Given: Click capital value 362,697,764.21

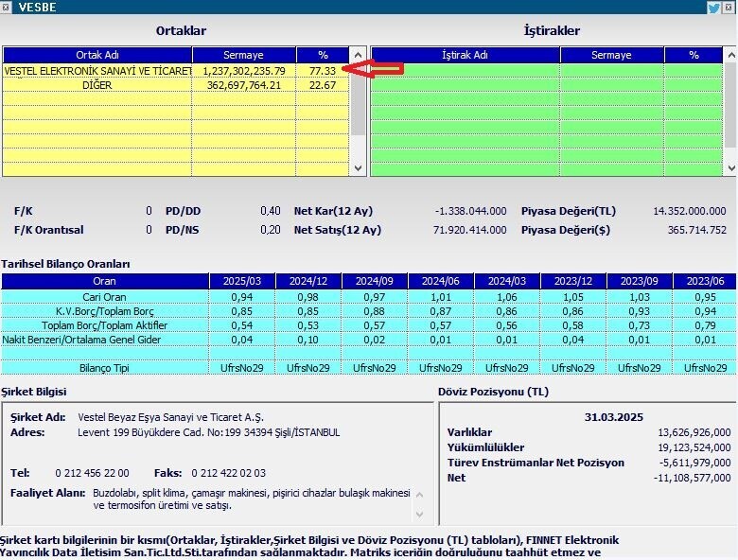Looking at the screenshot, I should (244, 85).
